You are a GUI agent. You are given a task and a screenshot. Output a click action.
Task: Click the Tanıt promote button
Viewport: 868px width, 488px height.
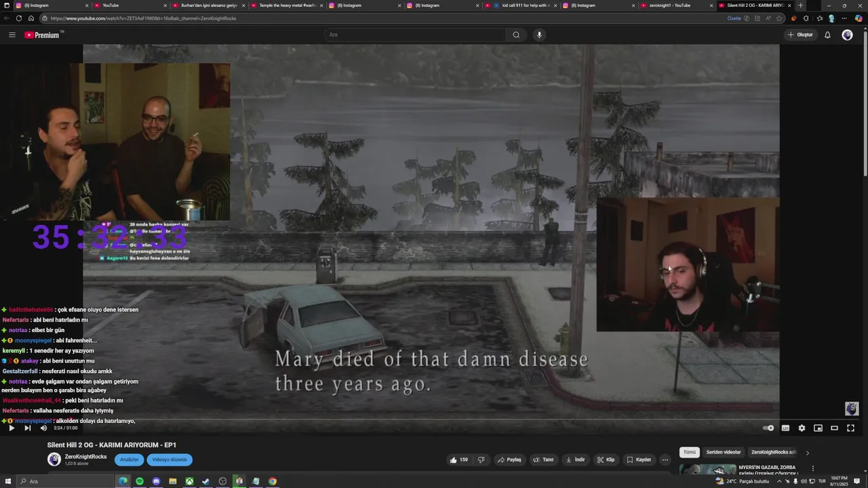[543, 460]
